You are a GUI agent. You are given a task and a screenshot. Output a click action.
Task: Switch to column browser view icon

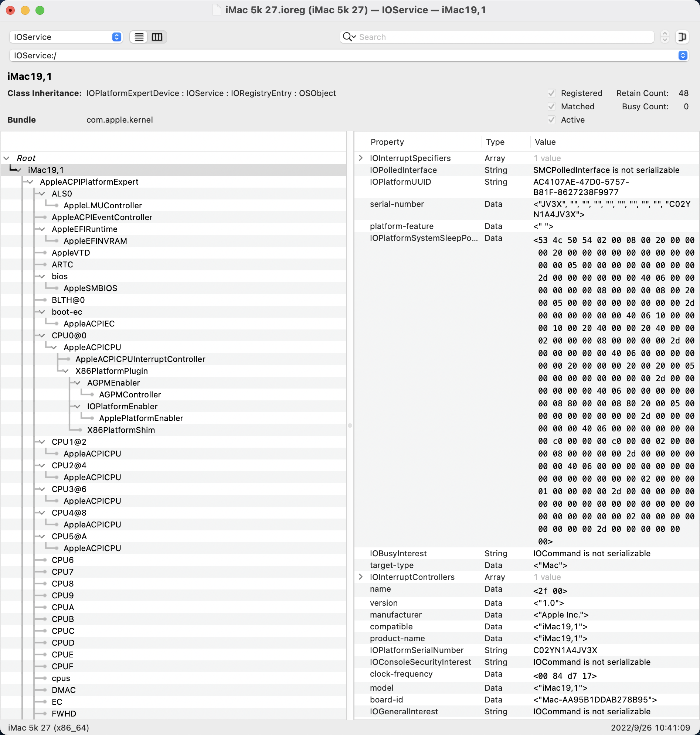pyautogui.click(x=157, y=37)
